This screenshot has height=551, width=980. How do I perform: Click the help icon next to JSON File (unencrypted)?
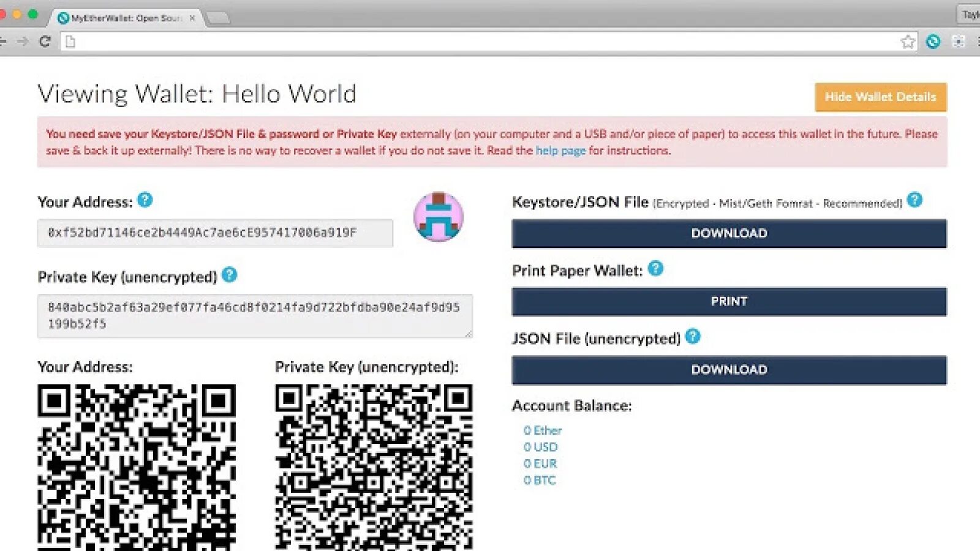pyautogui.click(x=693, y=336)
